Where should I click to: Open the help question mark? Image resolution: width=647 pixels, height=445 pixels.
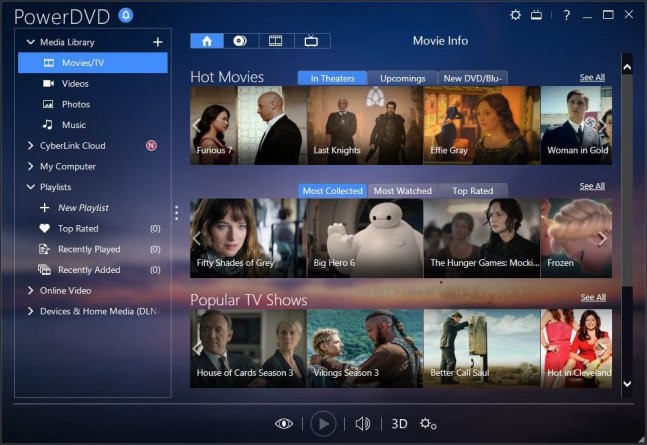click(567, 15)
